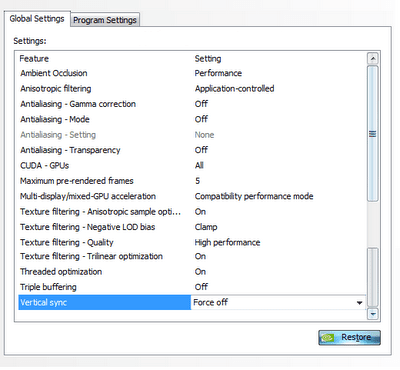400x370 pixels.
Task: Select Texture filtering - Quality row
Action: coord(192,242)
